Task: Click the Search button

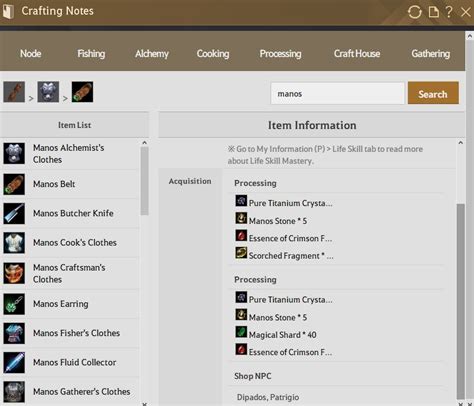Action: [433, 93]
